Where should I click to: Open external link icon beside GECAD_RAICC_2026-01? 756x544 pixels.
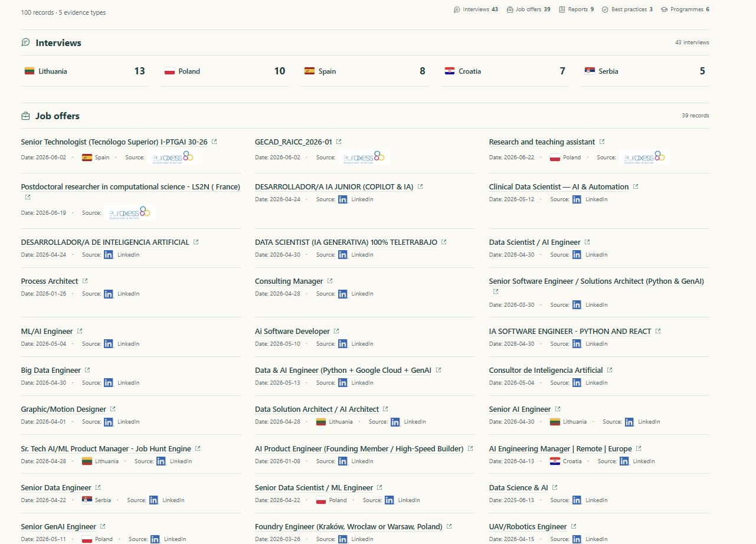tap(339, 142)
